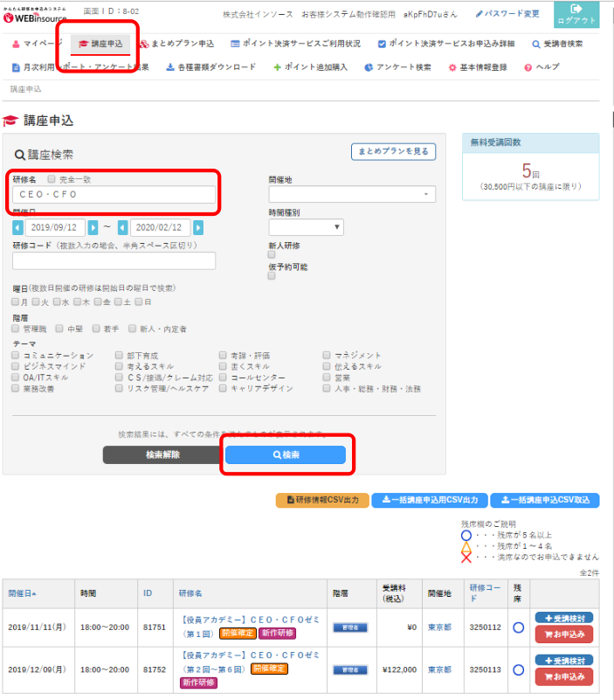The height and width of the screenshot is (700, 614).
Task: Check the コミュニケーション theme checkbox
Action: tap(15, 355)
